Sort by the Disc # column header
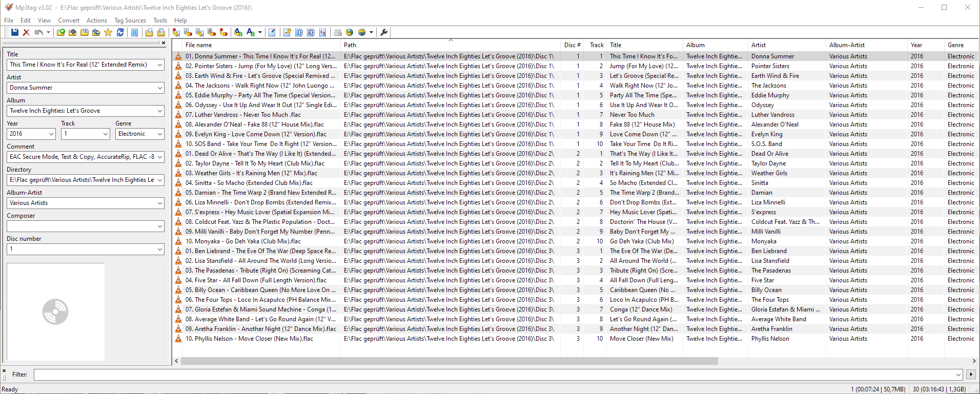The height and width of the screenshot is (394, 980). pyautogui.click(x=572, y=45)
